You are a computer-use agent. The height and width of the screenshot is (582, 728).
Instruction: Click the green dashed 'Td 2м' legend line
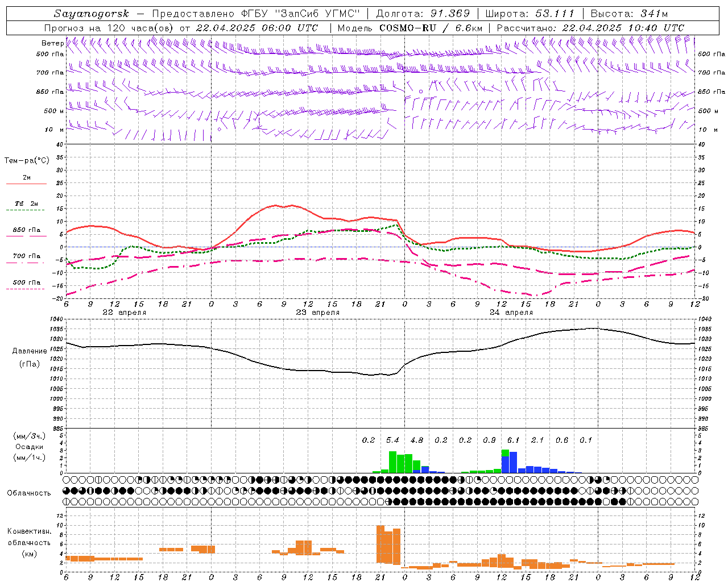(25, 210)
